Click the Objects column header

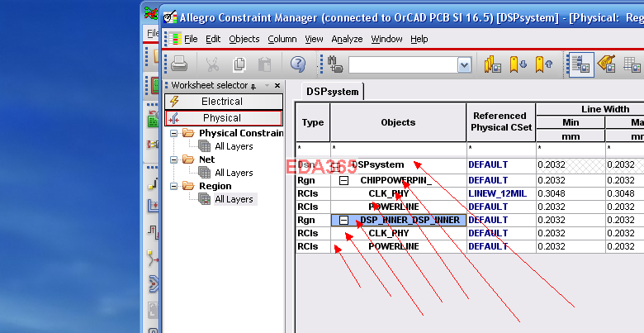pos(398,122)
